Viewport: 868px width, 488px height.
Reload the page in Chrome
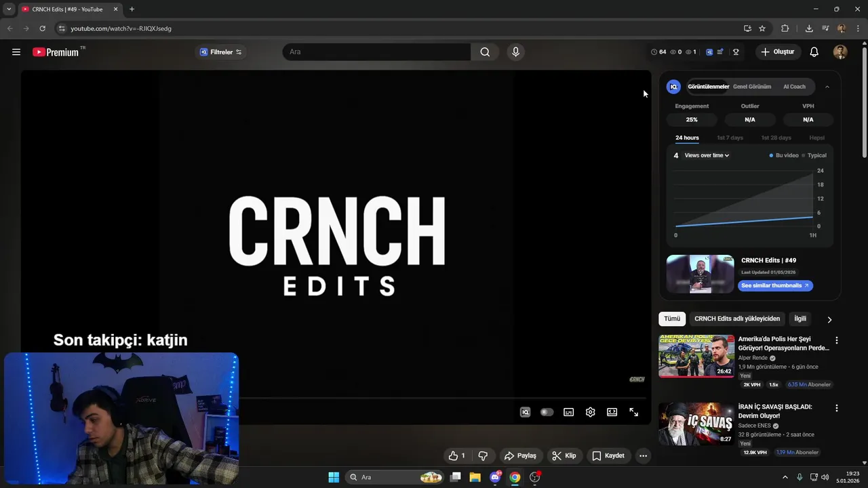(42, 28)
